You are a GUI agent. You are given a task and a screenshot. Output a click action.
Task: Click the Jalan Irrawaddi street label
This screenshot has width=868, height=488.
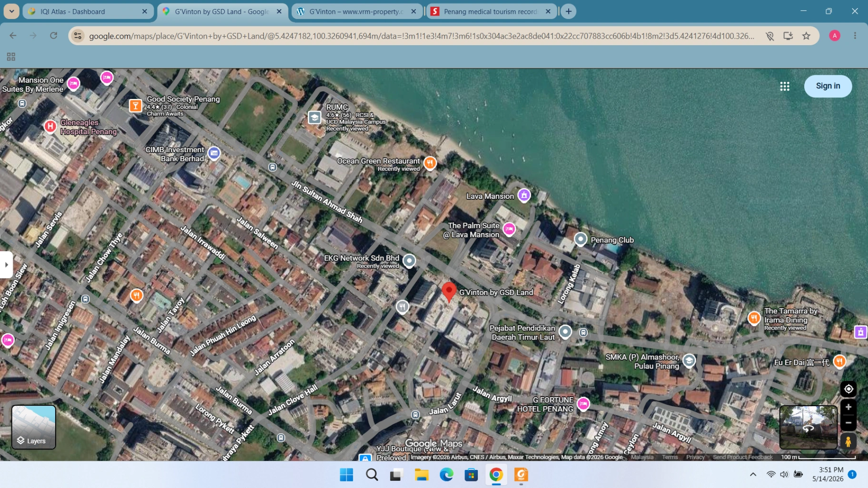click(x=203, y=243)
